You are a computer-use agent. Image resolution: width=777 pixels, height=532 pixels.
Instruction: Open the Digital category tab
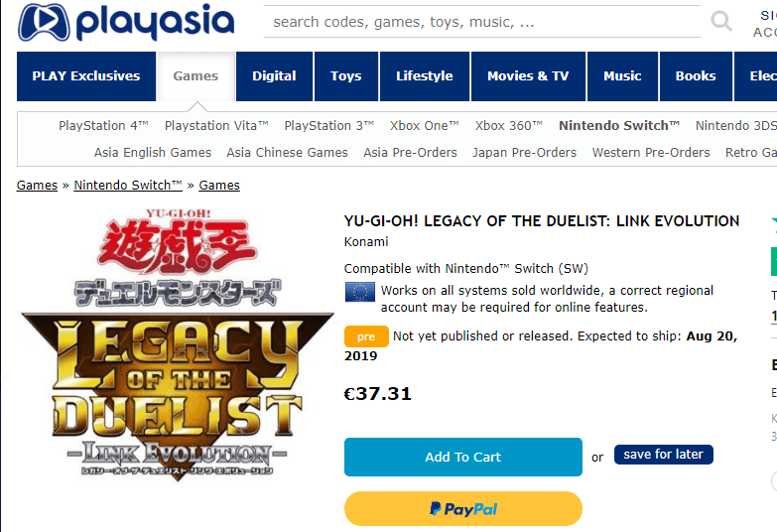click(274, 75)
